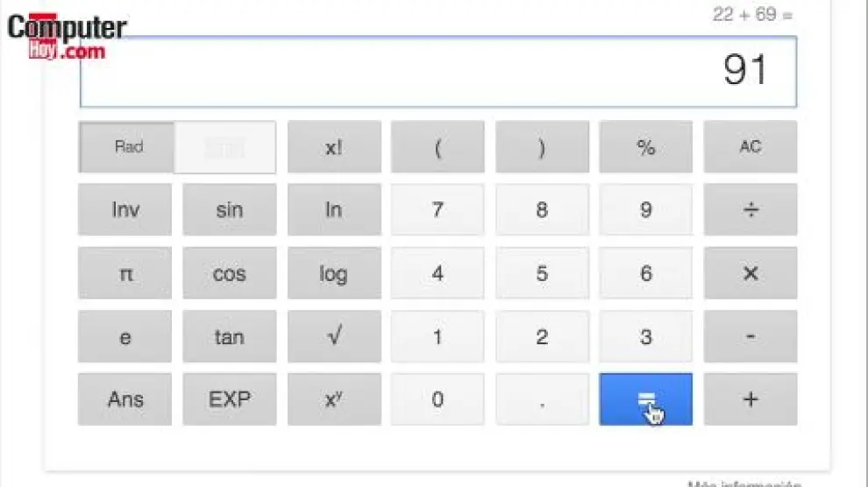The height and width of the screenshot is (487, 868).
Task: Click the multiplication operator key
Action: click(x=750, y=273)
